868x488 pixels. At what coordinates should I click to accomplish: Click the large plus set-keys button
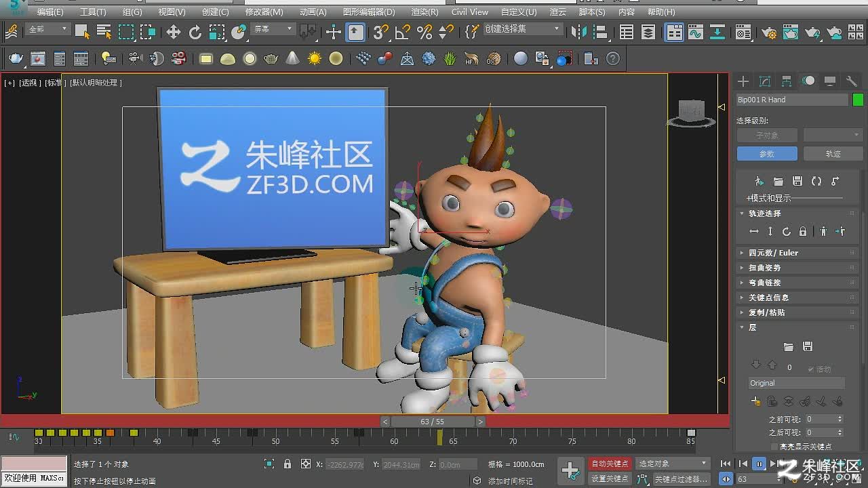(570, 470)
